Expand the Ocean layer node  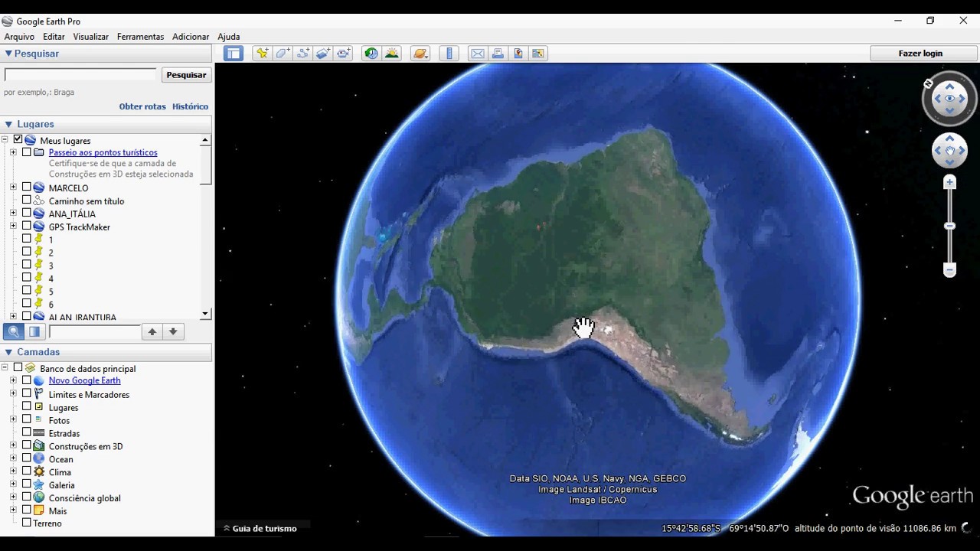pyautogui.click(x=13, y=458)
